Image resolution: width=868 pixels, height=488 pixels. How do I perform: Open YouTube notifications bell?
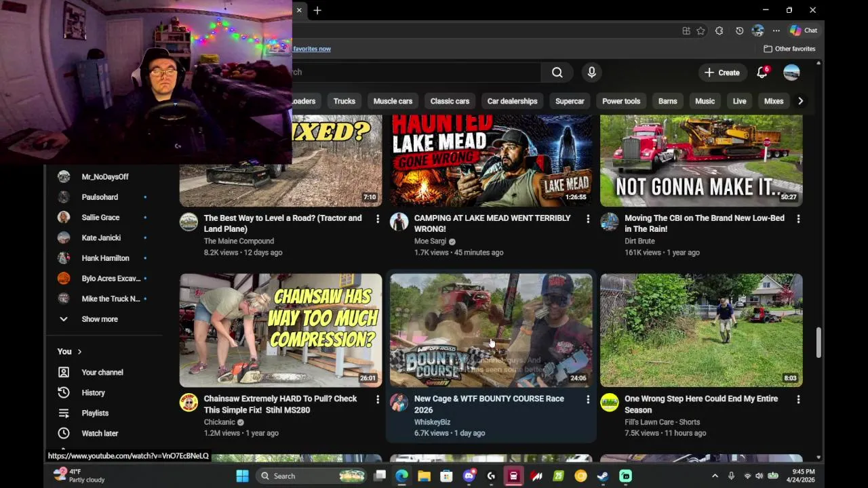click(762, 73)
